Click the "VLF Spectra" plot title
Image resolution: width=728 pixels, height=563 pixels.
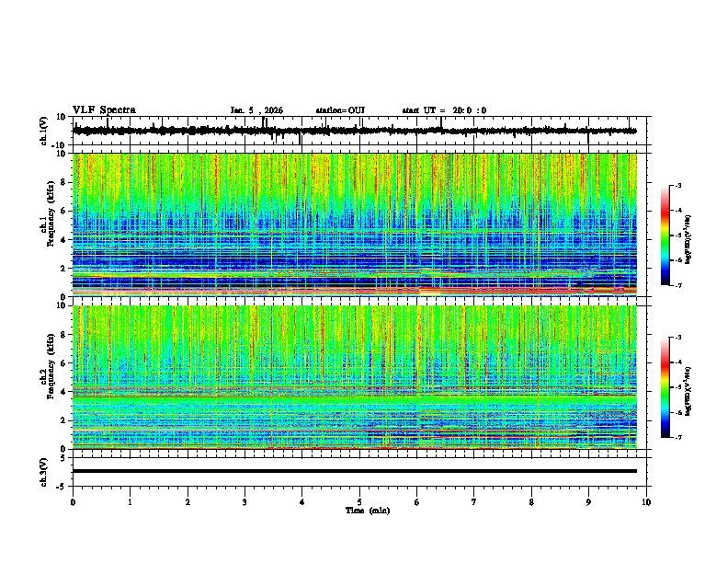(104, 110)
